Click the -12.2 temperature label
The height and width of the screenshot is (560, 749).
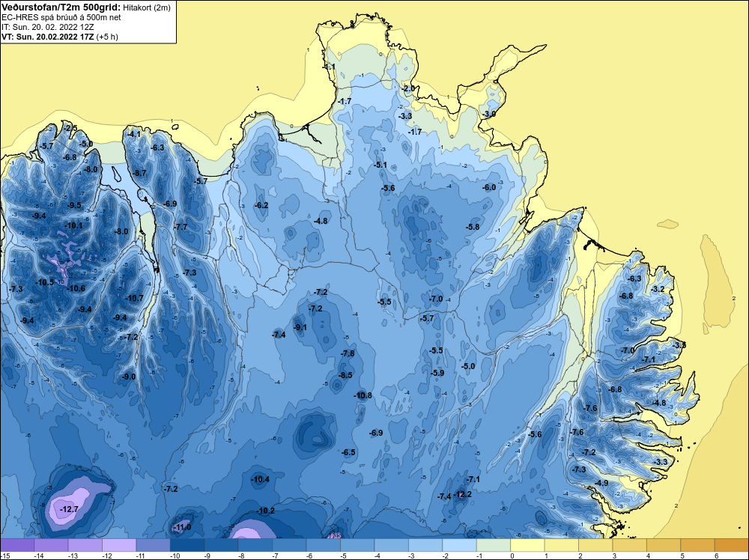click(462, 494)
